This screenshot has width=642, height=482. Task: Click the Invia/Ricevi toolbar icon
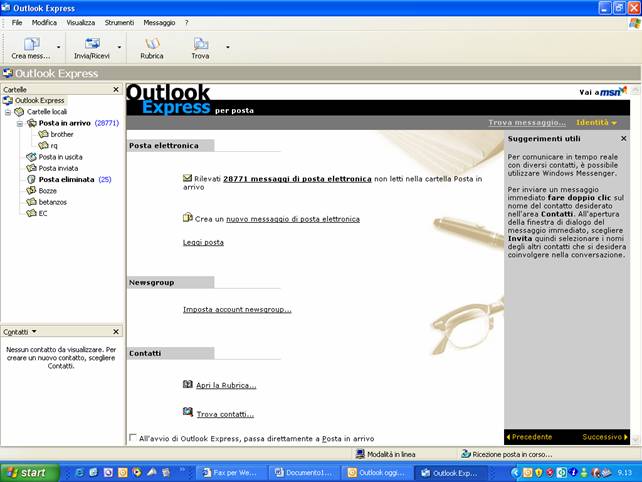click(92, 43)
